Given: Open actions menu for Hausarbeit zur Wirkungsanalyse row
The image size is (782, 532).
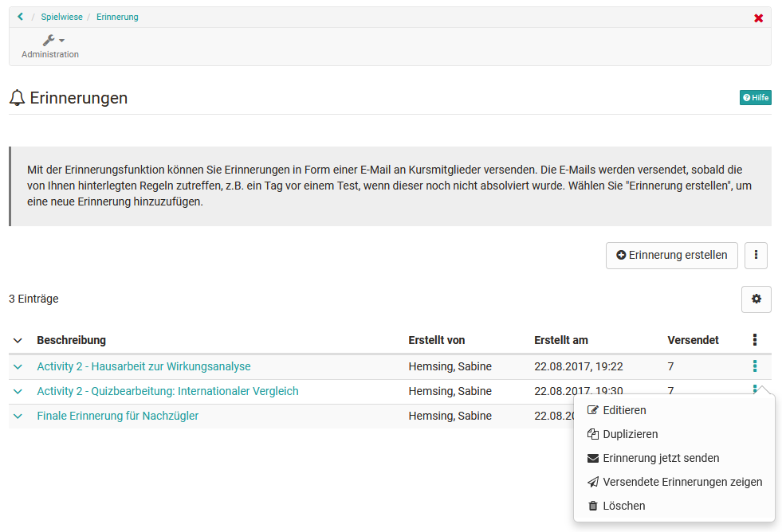Looking at the screenshot, I should pos(755,366).
